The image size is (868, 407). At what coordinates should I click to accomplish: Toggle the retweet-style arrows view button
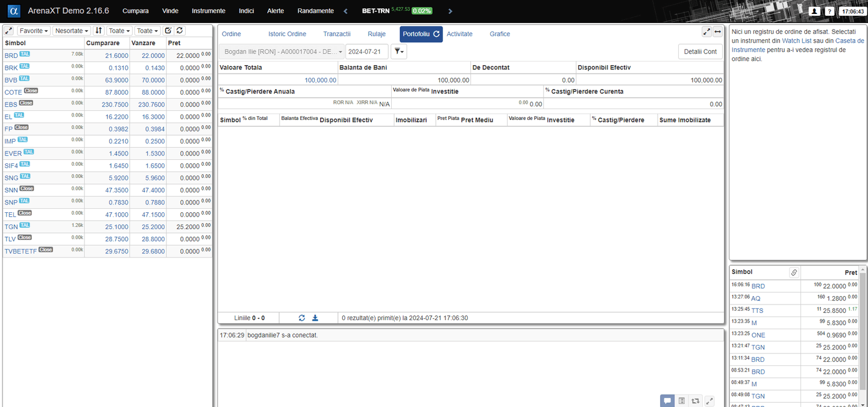coord(696,400)
